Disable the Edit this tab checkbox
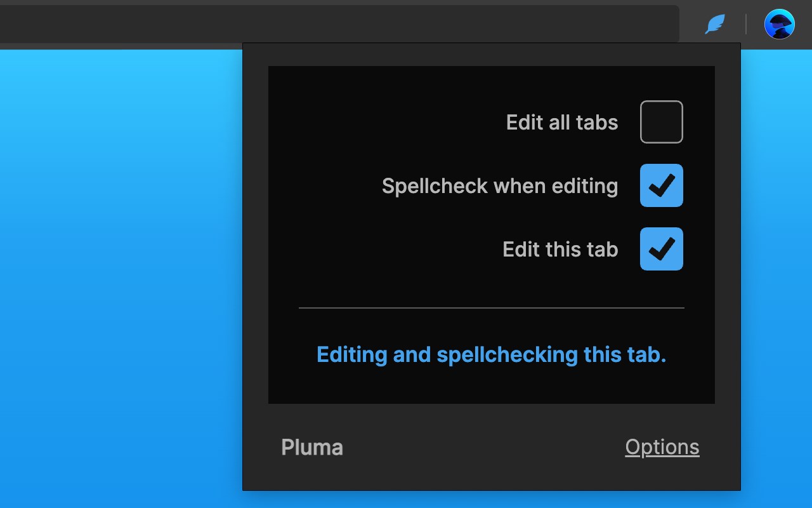812x508 pixels. coord(661,249)
